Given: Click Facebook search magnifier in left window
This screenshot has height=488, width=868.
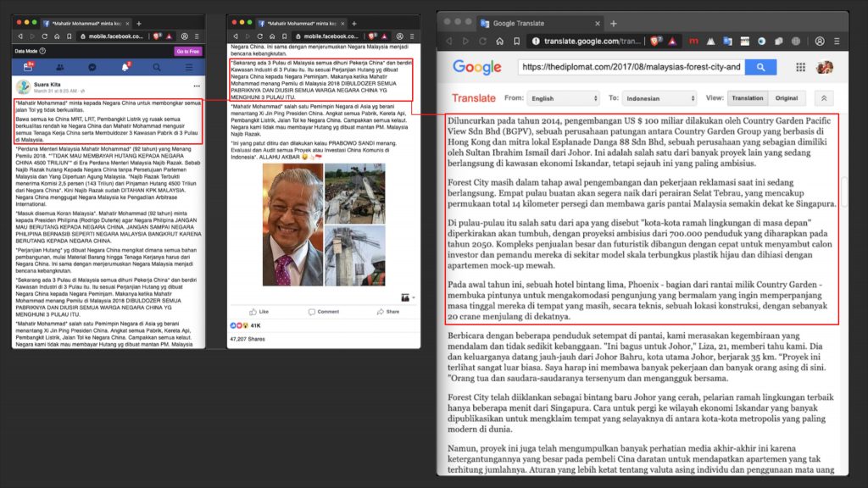Looking at the screenshot, I should pos(157,67).
